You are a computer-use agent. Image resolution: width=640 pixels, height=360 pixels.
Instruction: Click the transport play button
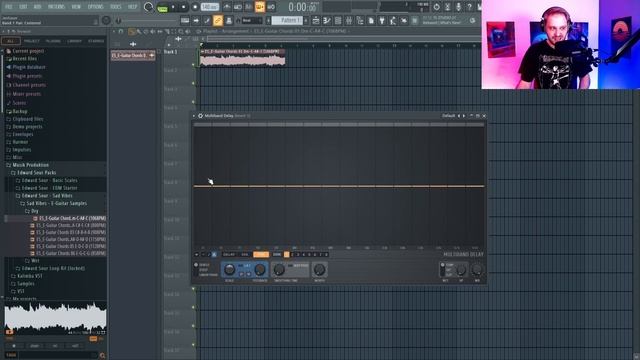click(x=173, y=7)
